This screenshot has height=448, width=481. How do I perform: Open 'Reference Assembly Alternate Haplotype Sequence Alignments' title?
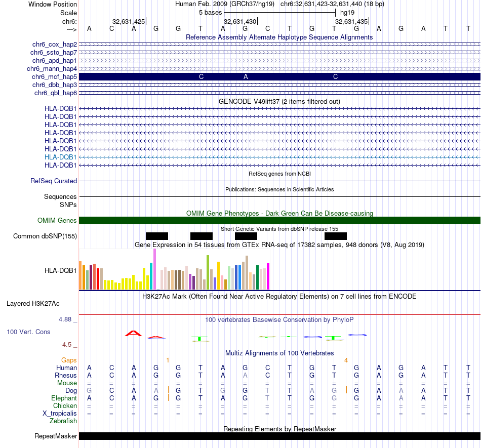[279, 37]
